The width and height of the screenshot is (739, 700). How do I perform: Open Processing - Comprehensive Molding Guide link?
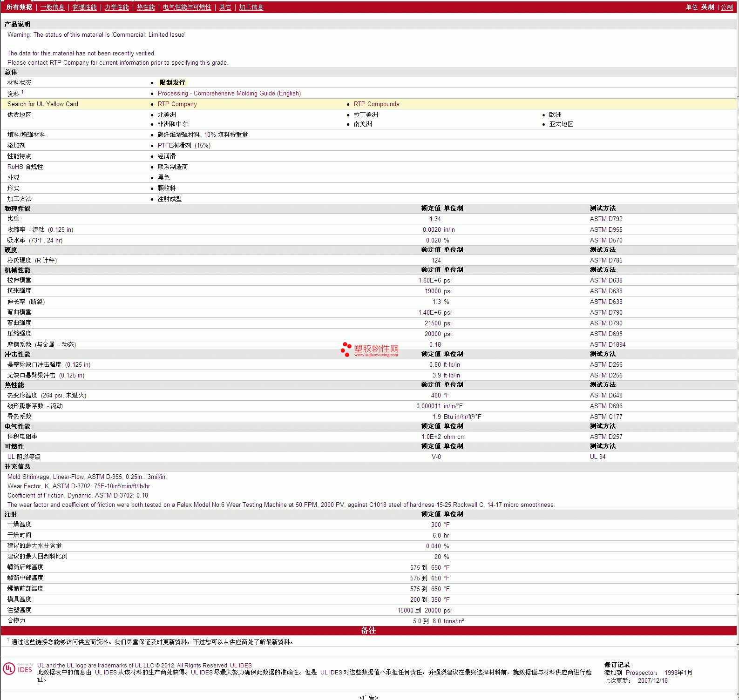tap(229, 94)
